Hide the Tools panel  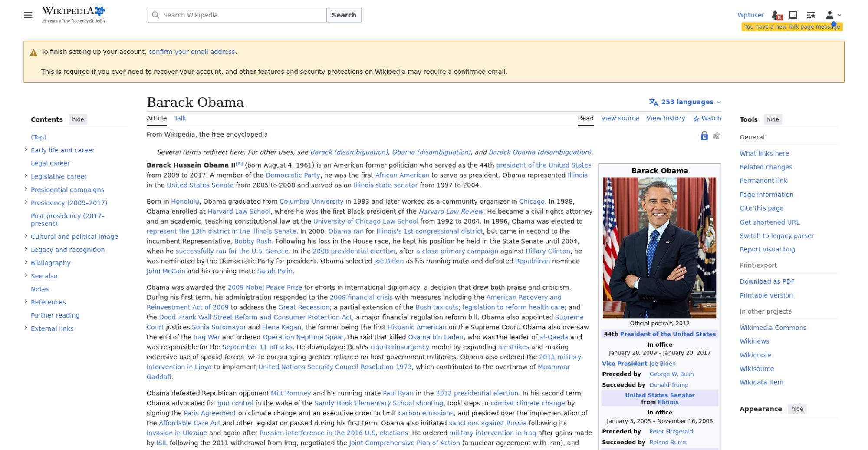[773, 119]
